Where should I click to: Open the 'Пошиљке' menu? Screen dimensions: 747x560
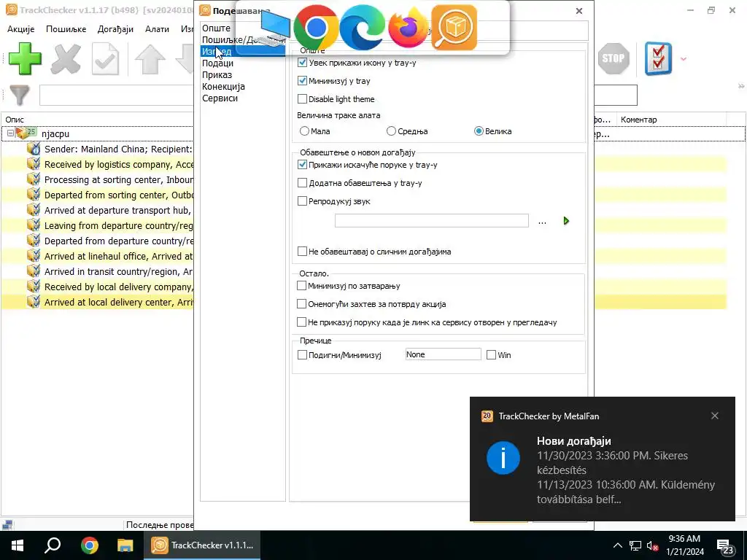(x=66, y=29)
